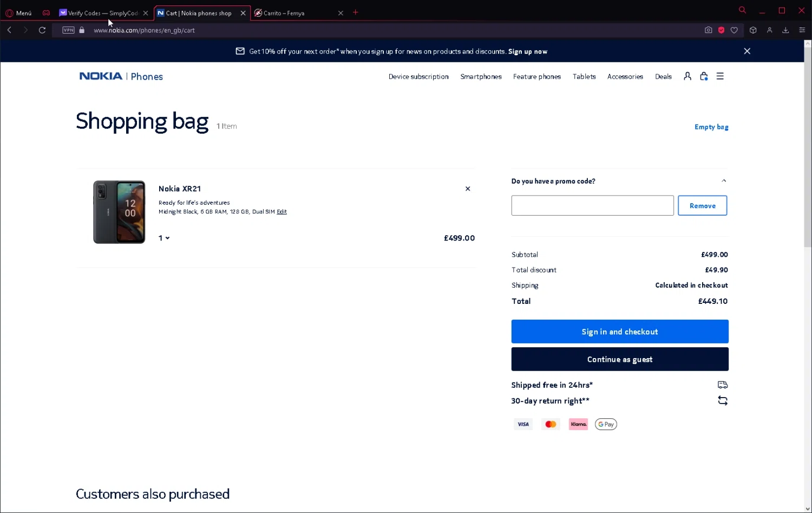Image resolution: width=812 pixels, height=513 pixels.
Task: Toggle the VPN badge in the address bar
Action: 68,30
